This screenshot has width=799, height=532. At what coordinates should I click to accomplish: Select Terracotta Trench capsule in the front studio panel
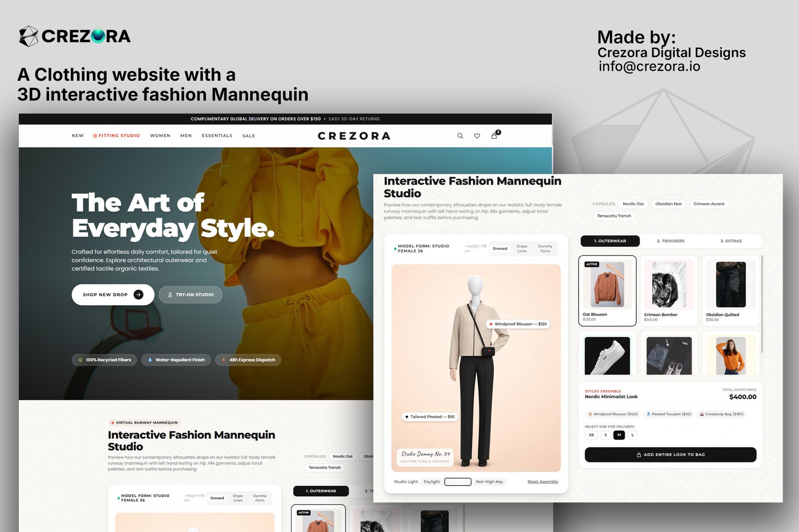614,216
